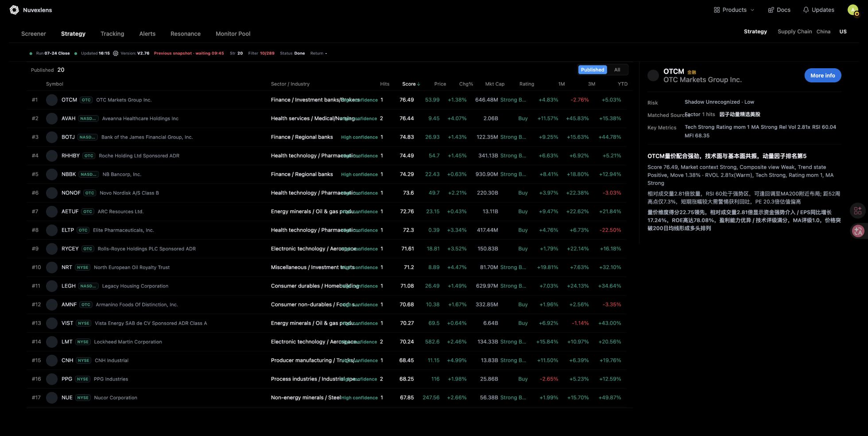Click the stock logo in the AVAH row

pyautogui.click(x=52, y=118)
